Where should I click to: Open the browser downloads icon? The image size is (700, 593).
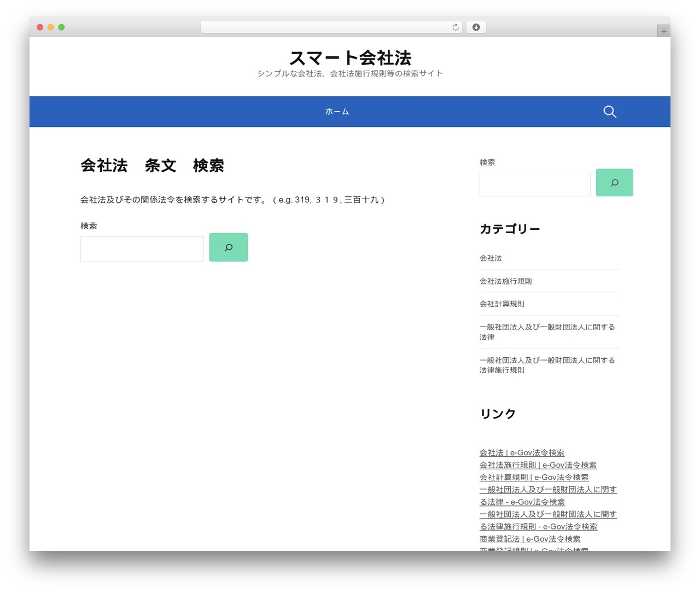(x=476, y=27)
